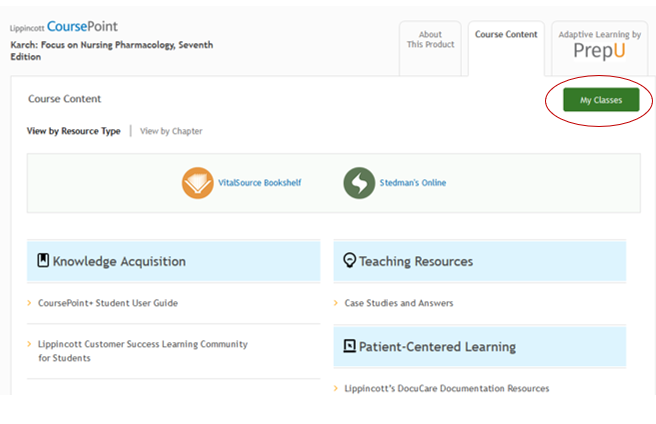Click the icon beside Patient-Centered Learning

(x=349, y=347)
